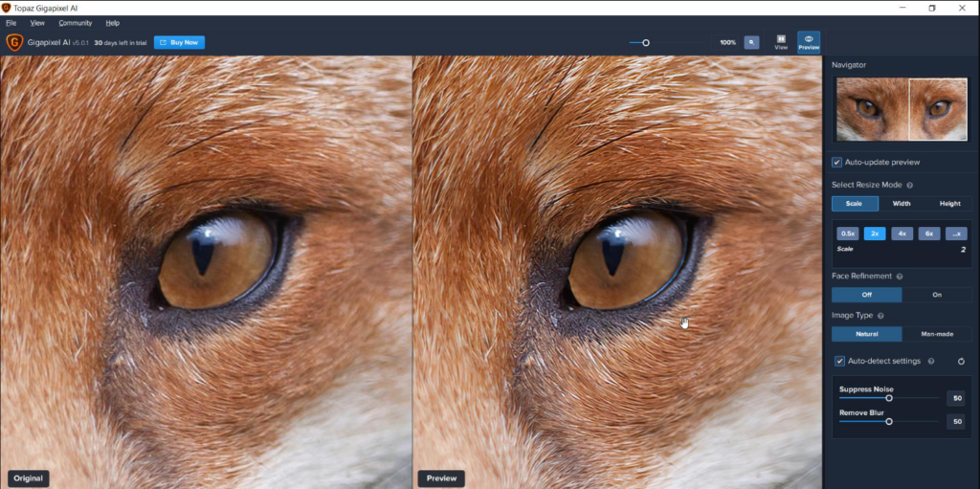Open the Community menu

point(75,23)
